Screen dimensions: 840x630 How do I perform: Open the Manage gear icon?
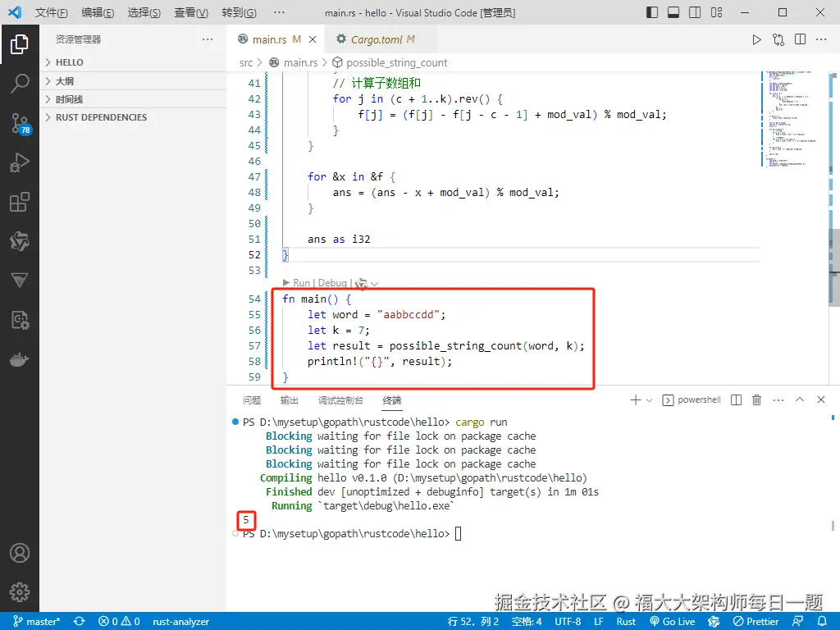[x=20, y=592]
